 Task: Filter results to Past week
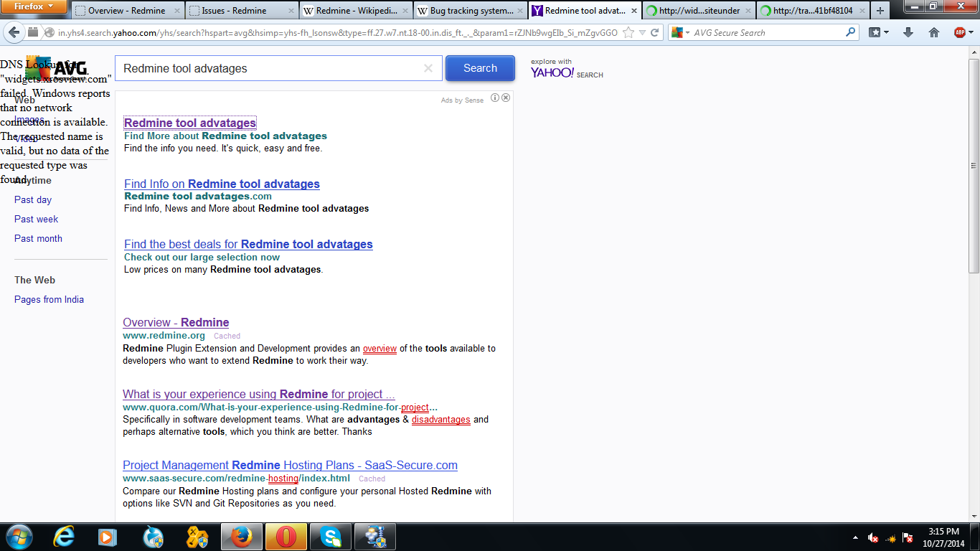coord(37,219)
